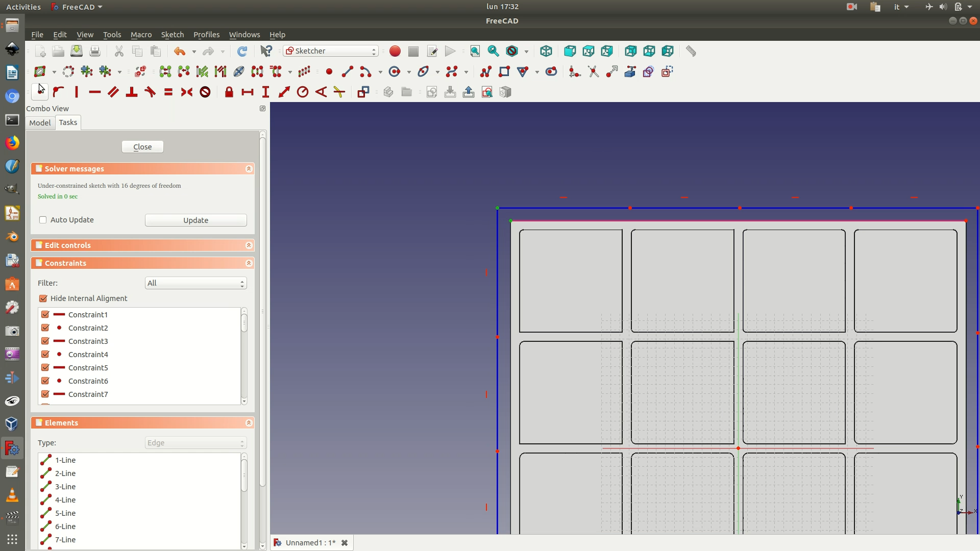Click the Undo arrow icon
980x551 pixels.
(180, 51)
